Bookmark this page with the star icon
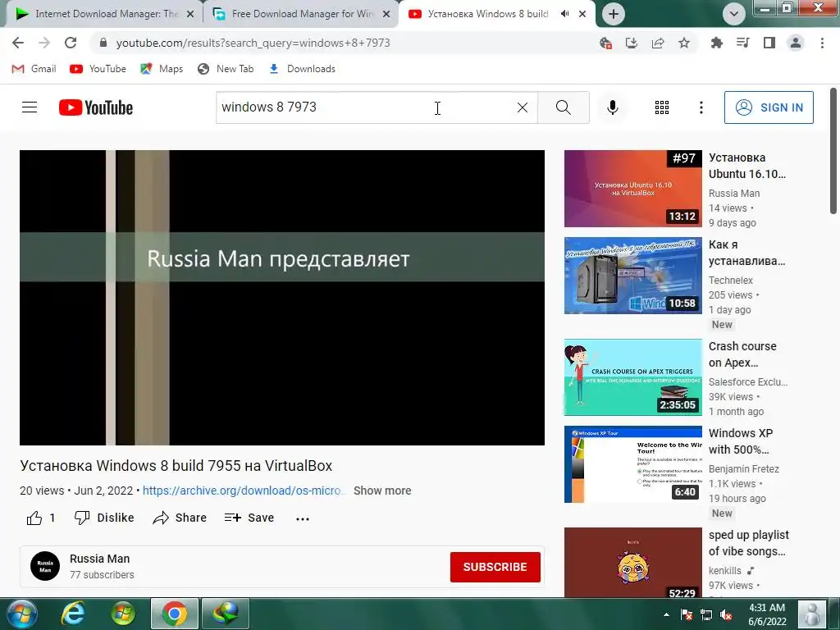Viewport: 840px width, 630px height. [x=684, y=43]
